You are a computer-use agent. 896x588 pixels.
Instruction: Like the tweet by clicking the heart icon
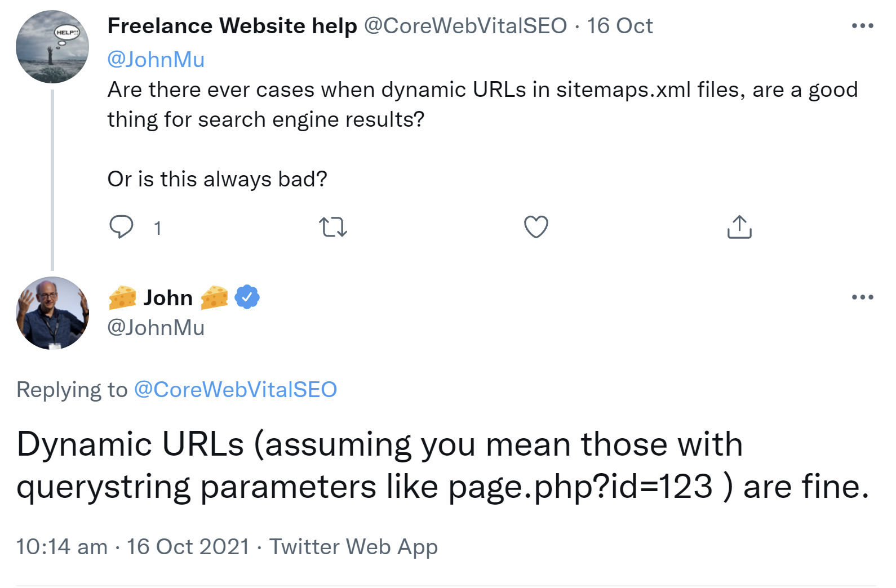[535, 227]
